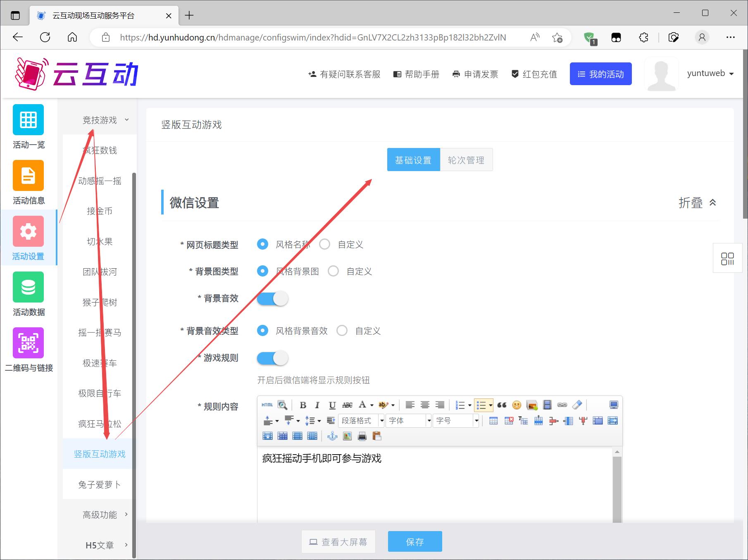The height and width of the screenshot is (560, 748).
Task: Align text left in the editor
Action: coord(410,405)
